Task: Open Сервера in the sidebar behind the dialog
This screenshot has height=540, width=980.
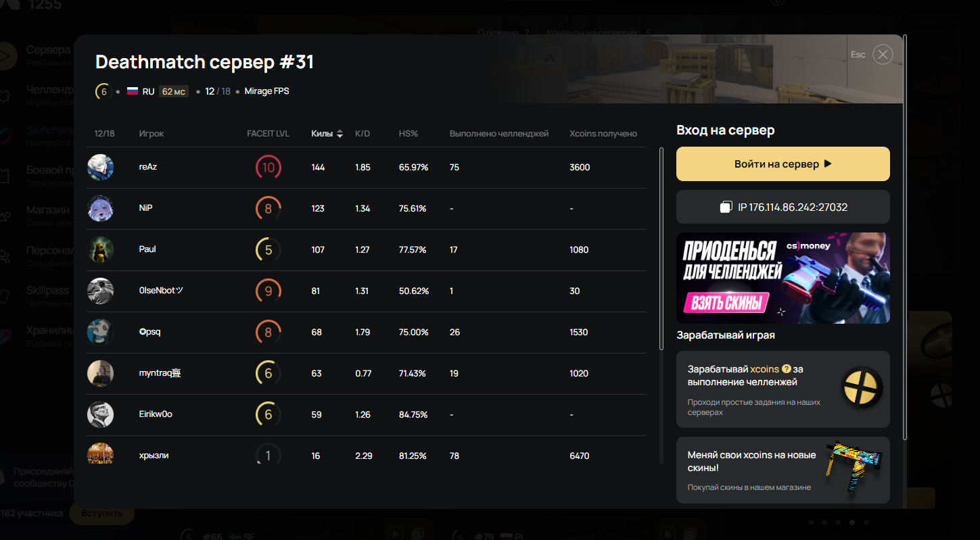Action: (x=48, y=50)
